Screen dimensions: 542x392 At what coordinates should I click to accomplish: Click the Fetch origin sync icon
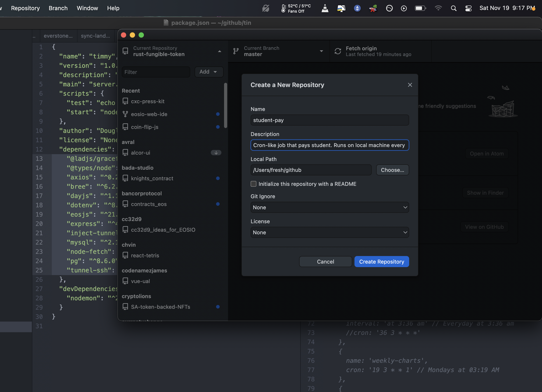(338, 51)
